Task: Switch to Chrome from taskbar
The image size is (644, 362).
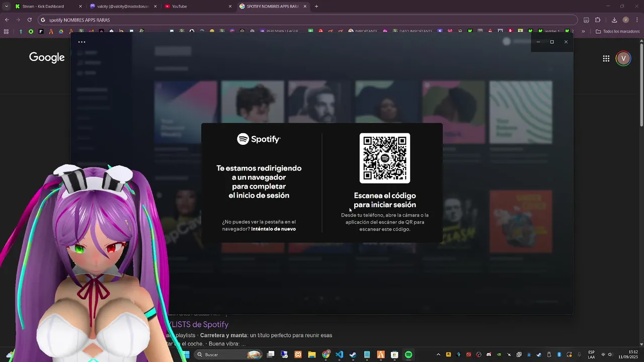Action: coord(326,355)
